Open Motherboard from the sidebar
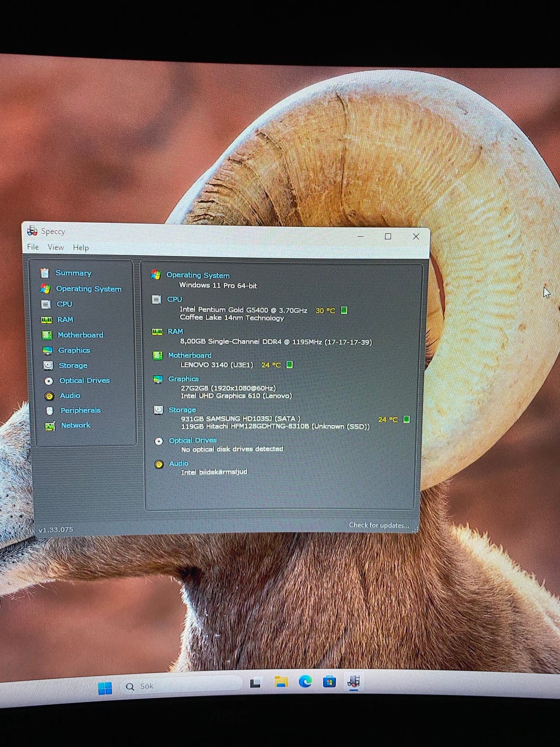 [x=80, y=335]
